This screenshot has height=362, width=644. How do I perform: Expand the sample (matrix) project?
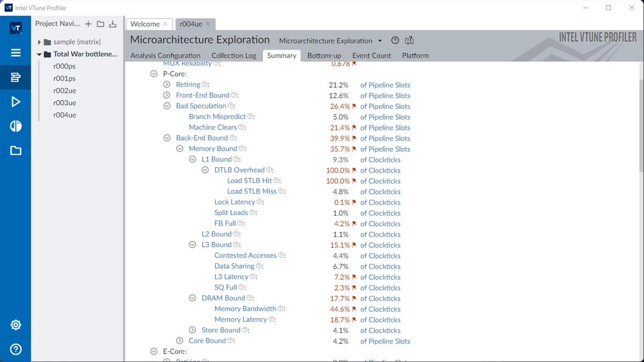(x=39, y=42)
